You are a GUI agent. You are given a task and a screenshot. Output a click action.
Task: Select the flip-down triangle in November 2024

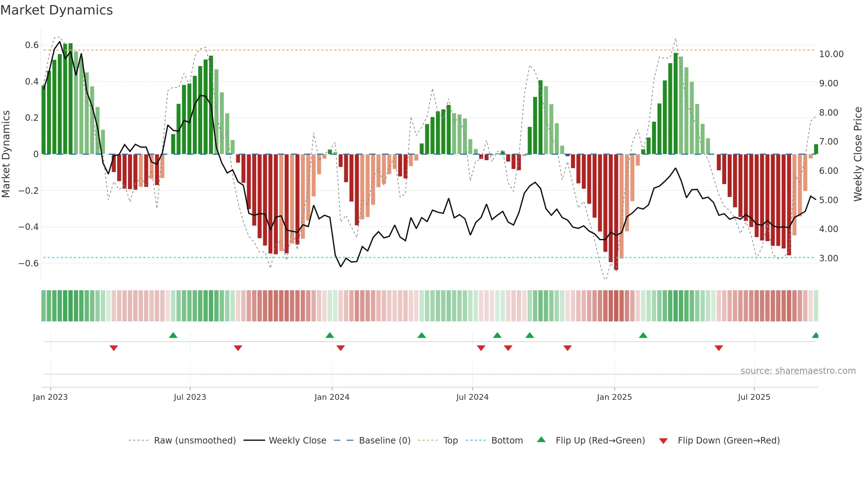[x=567, y=348]
